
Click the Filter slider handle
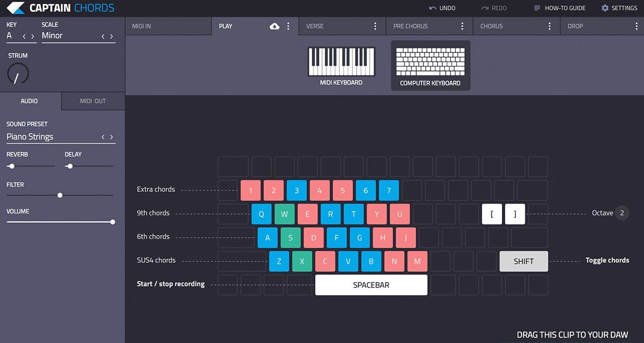pyautogui.click(x=60, y=195)
